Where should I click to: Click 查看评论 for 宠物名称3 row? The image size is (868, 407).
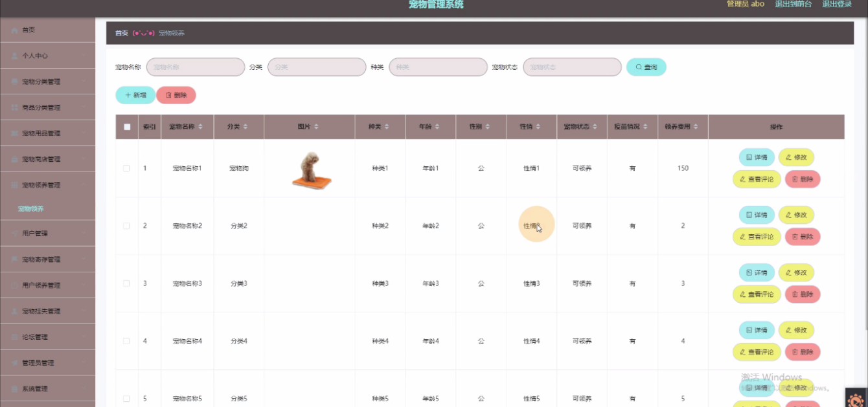(757, 294)
